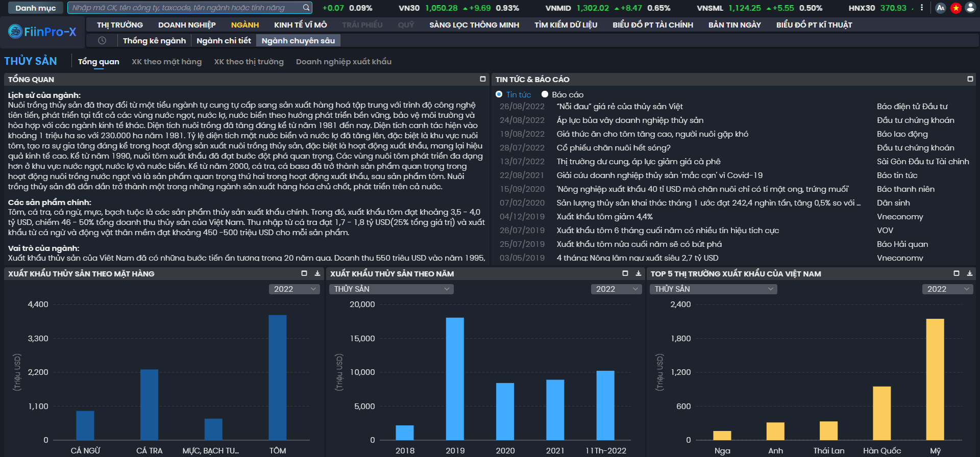Select the Báo cáo radio button
This screenshot has width=980, height=457.
click(545, 94)
